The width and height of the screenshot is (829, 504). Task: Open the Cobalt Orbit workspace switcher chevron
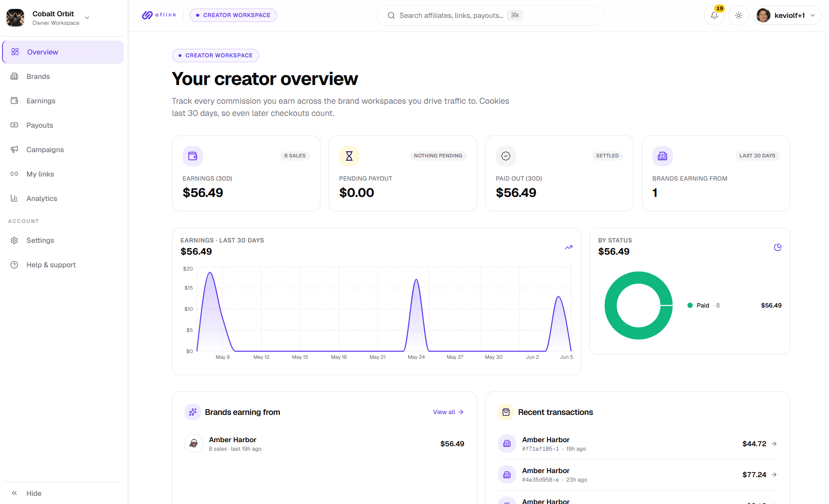point(87,17)
